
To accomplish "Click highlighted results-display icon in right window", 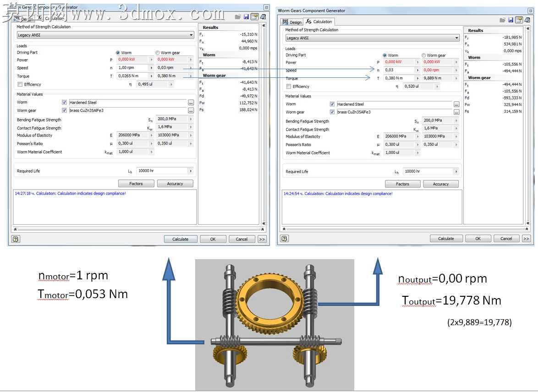I will coord(519,20).
